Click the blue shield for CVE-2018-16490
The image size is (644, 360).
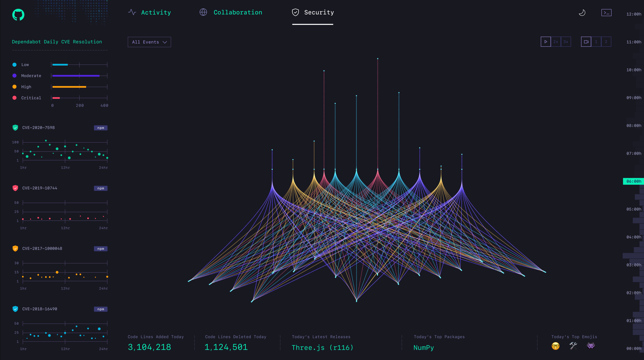click(15, 309)
